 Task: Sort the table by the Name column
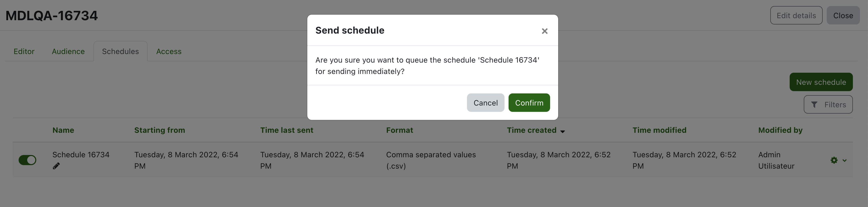point(63,130)
